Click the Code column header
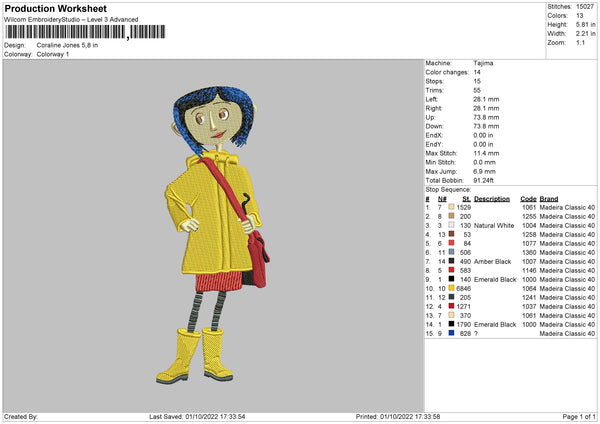Screen dimensions: 600x424 [x=528, y=198]
